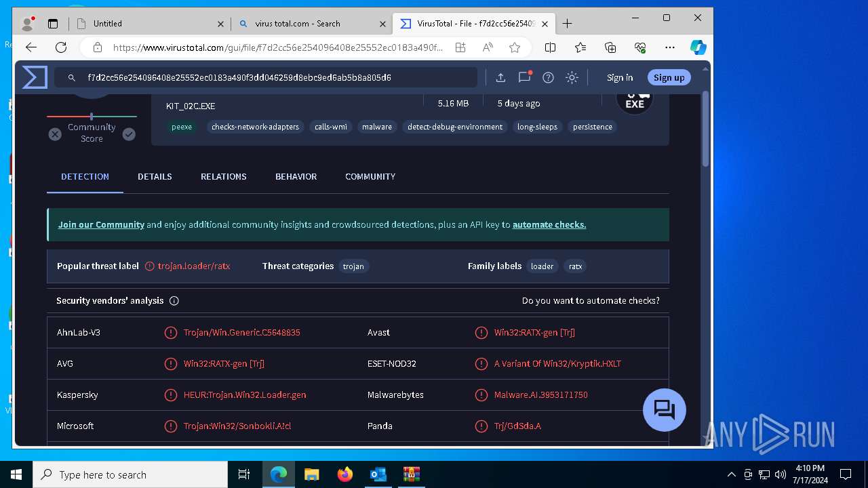Image resolution: width=868 pixels, height=488 pixels.
Task: Open split screen icon in Edge
Action: [550, 47]
